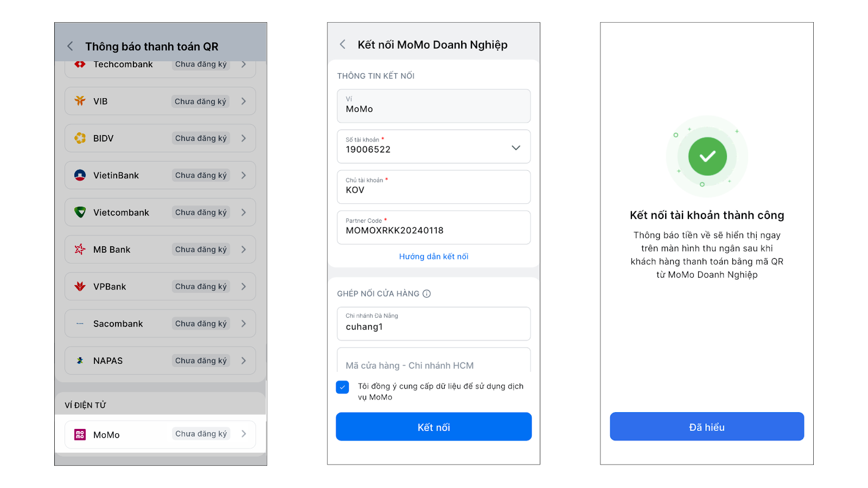Go back from Kết nối MoMo Doanh Nghiệp

(x=342, y=44)
